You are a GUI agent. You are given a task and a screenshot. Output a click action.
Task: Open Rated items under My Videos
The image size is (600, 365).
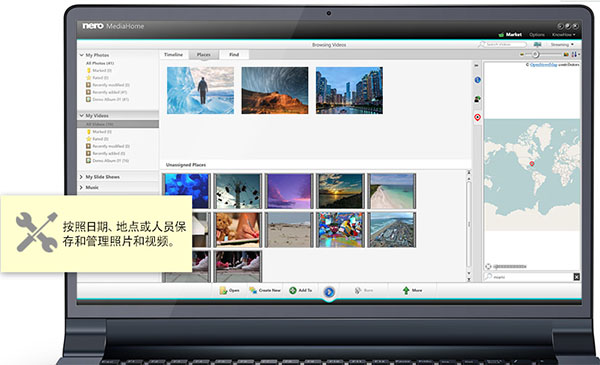[x=98, y=139]
